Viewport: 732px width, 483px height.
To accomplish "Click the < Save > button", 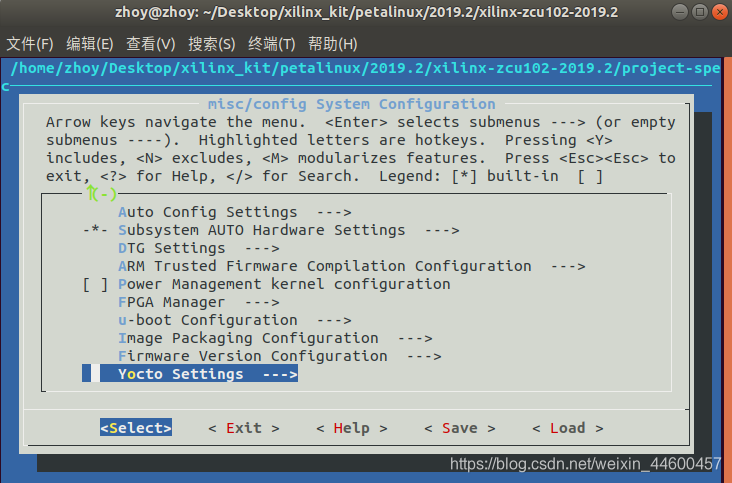I will pos(460,428).
